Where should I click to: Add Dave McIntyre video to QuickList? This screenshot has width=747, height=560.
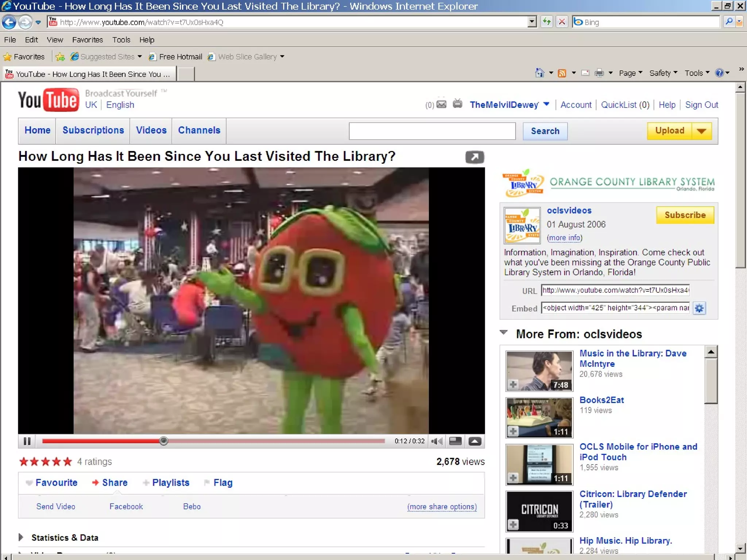tap(513, 384)
